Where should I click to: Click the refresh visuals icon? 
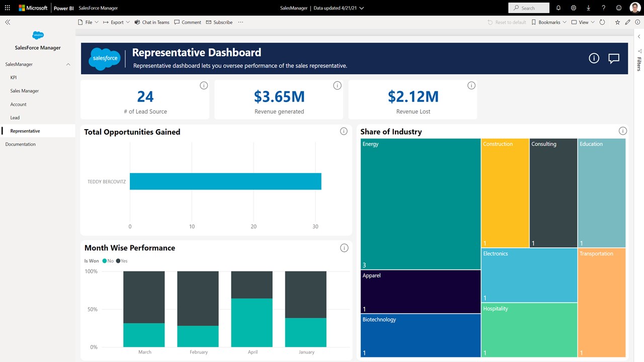603,22
